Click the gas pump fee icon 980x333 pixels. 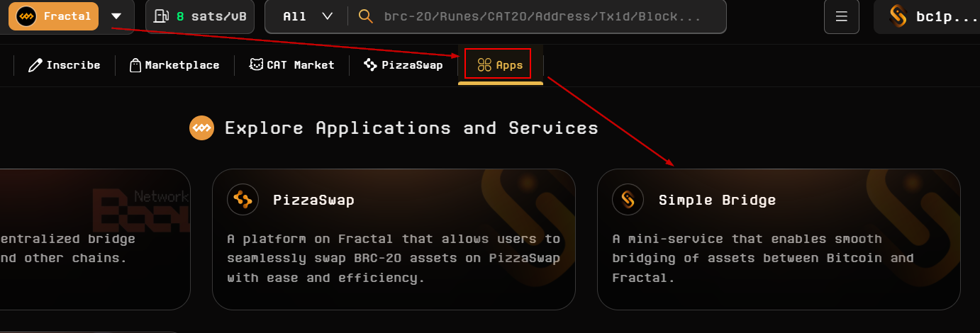[x=161, y=16]
